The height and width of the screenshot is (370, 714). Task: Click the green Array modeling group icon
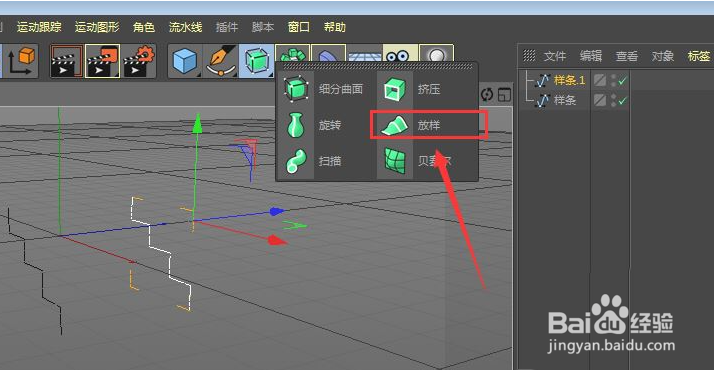click(292, 54)
